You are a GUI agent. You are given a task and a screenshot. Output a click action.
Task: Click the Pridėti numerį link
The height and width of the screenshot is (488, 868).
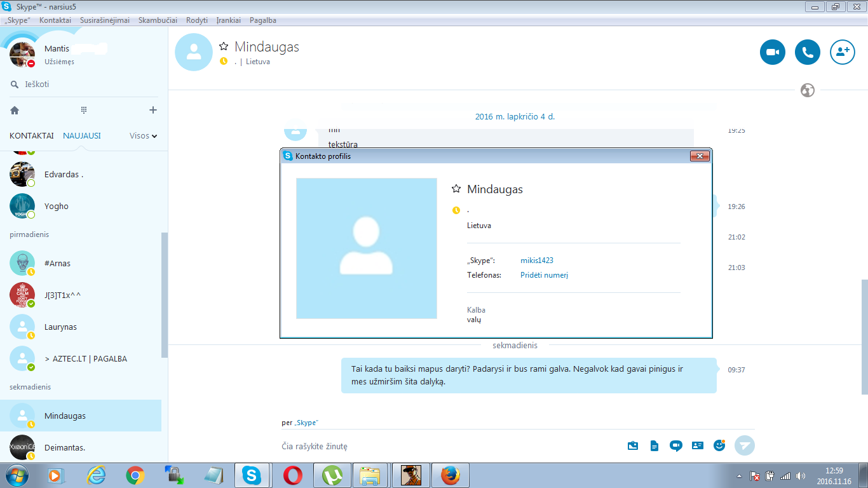(544, 275)
